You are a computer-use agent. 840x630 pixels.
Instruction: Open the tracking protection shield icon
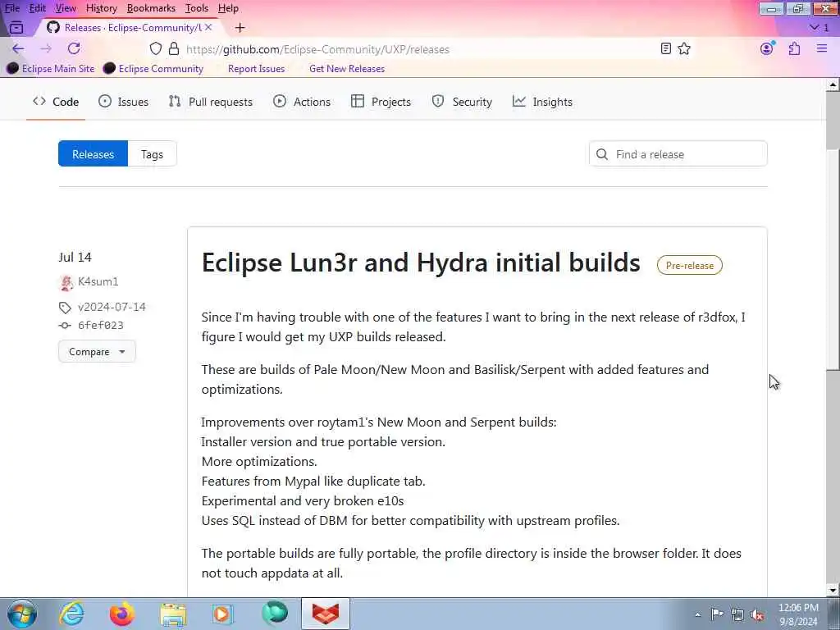155,48
